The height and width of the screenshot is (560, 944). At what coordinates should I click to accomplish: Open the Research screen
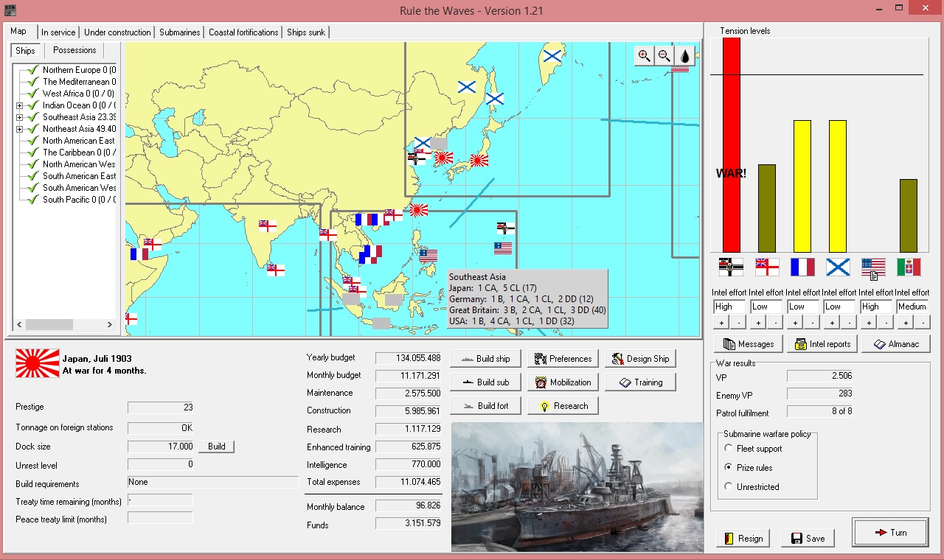point(563,406)
